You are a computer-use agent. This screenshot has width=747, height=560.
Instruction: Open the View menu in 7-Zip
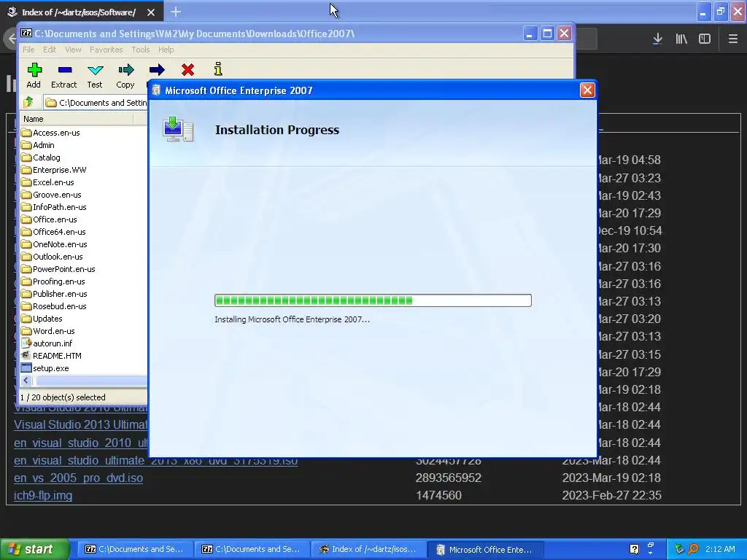pyautogui.click(x=73, y=50)
